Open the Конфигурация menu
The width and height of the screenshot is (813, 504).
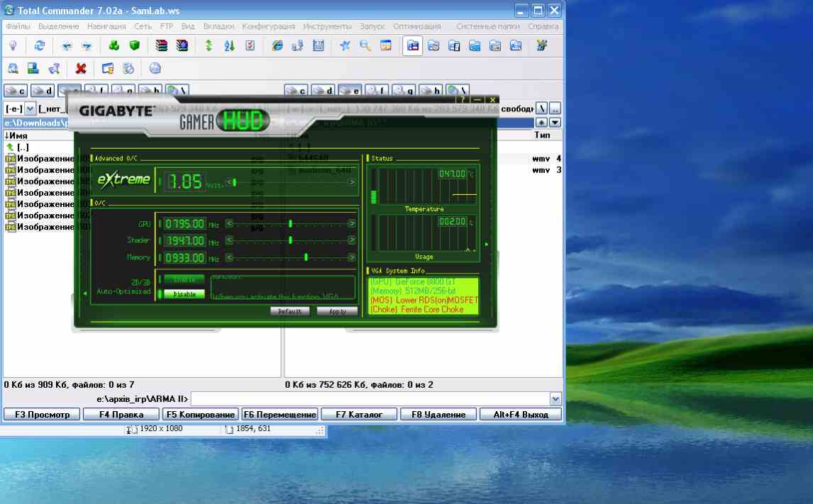tap(268, 26)
